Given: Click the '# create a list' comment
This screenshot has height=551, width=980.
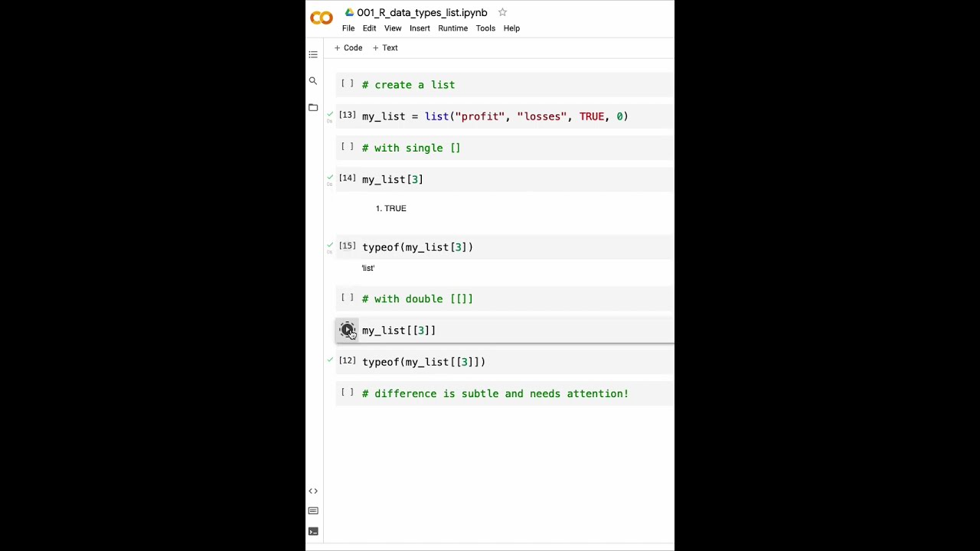Looking at the screenshot, I should pyautogui.click(x=408, y=85).
